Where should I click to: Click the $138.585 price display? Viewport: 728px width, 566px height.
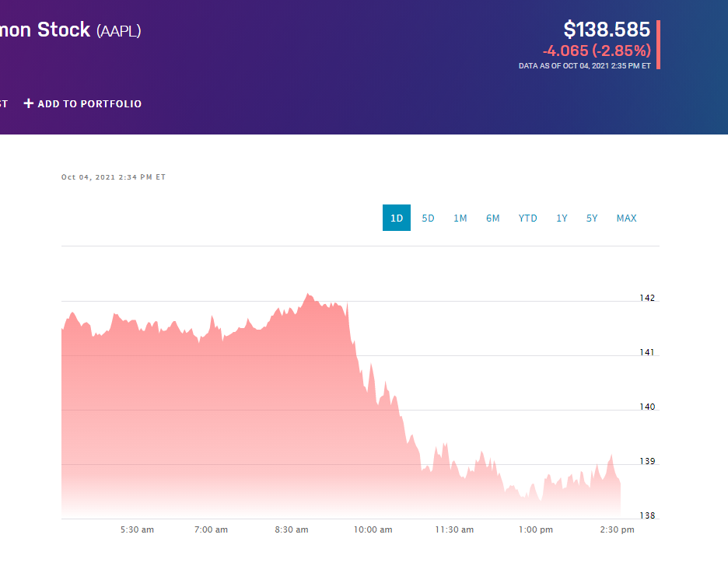607,30
